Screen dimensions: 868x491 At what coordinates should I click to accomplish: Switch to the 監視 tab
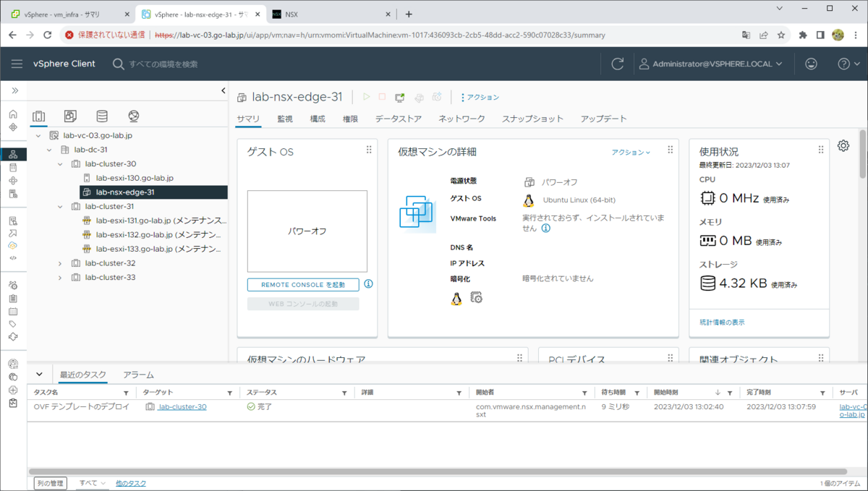[285, 119]
